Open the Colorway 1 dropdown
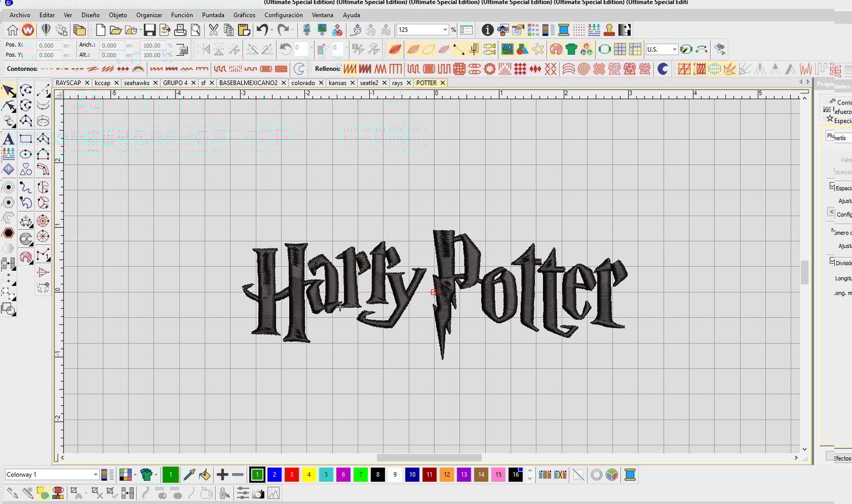Image resolution: width=852 pixels, height=504 pixels. [95, 474]
